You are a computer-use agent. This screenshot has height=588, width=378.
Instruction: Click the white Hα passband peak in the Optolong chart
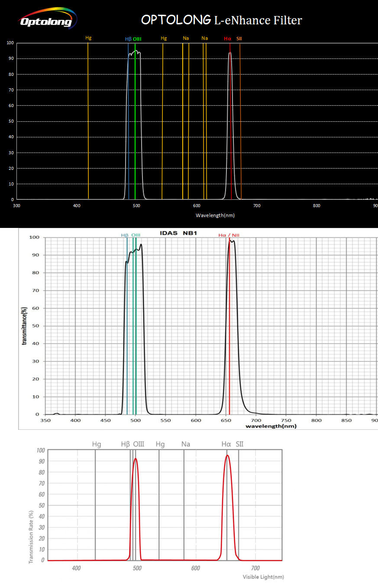point(230,54)
